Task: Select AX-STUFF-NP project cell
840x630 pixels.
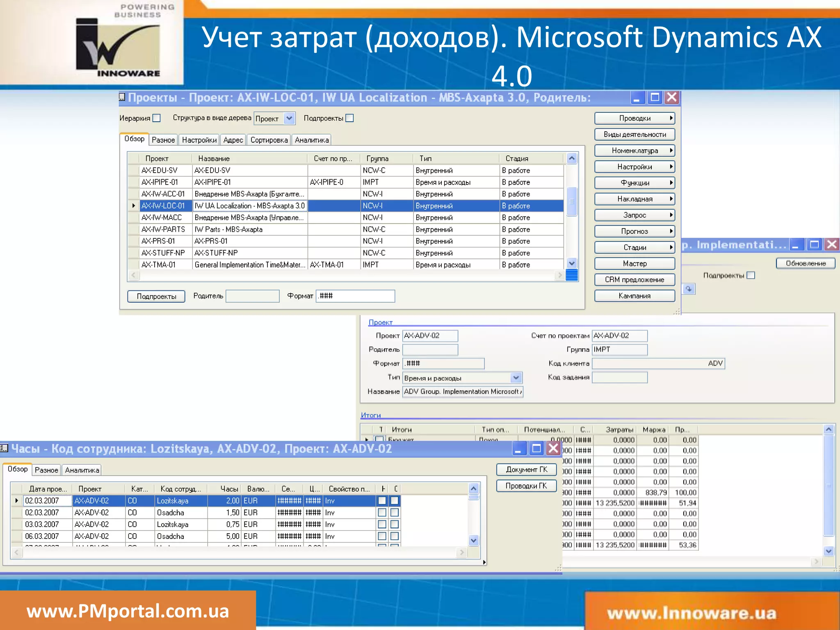Action: (166, 253)
